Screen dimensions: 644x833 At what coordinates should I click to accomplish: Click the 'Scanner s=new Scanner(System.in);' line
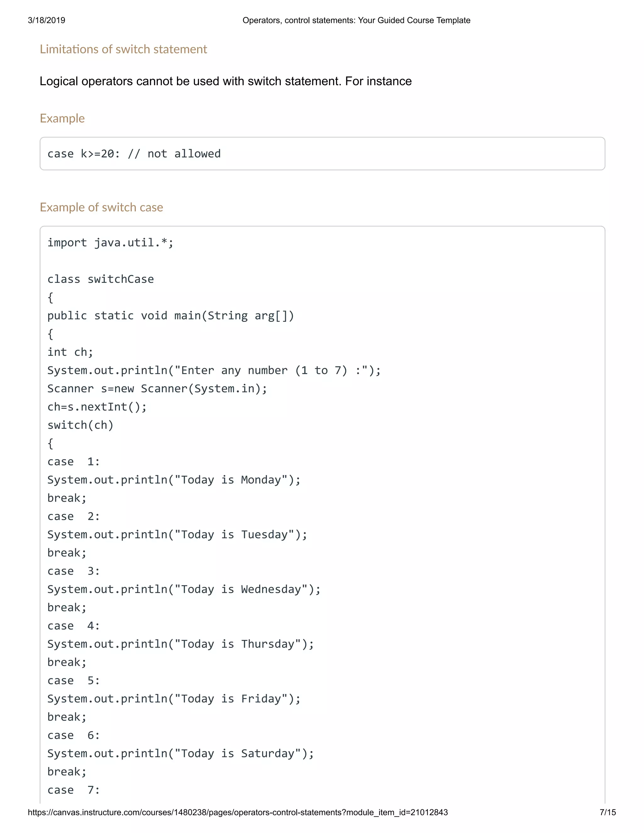157,389
